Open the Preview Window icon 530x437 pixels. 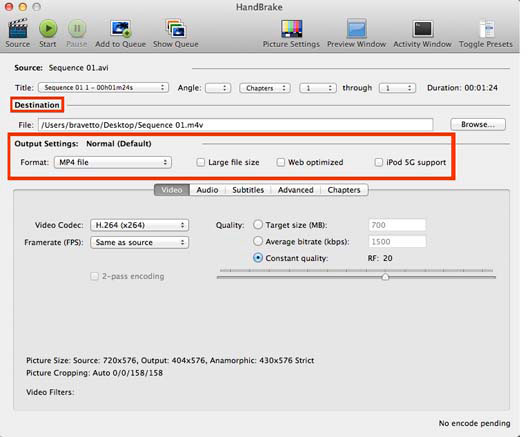pos(357,28)
